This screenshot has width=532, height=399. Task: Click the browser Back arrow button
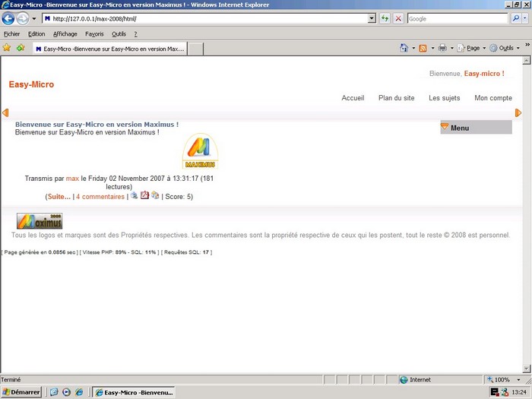(8, 18)
